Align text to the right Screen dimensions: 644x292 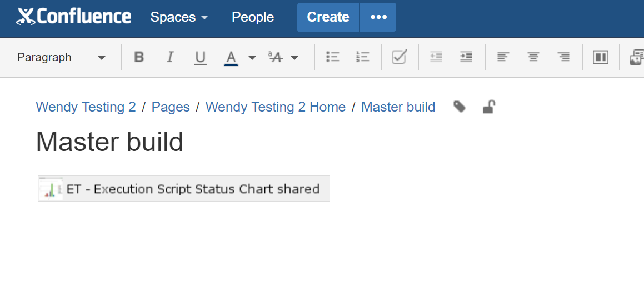pos(563,57)
